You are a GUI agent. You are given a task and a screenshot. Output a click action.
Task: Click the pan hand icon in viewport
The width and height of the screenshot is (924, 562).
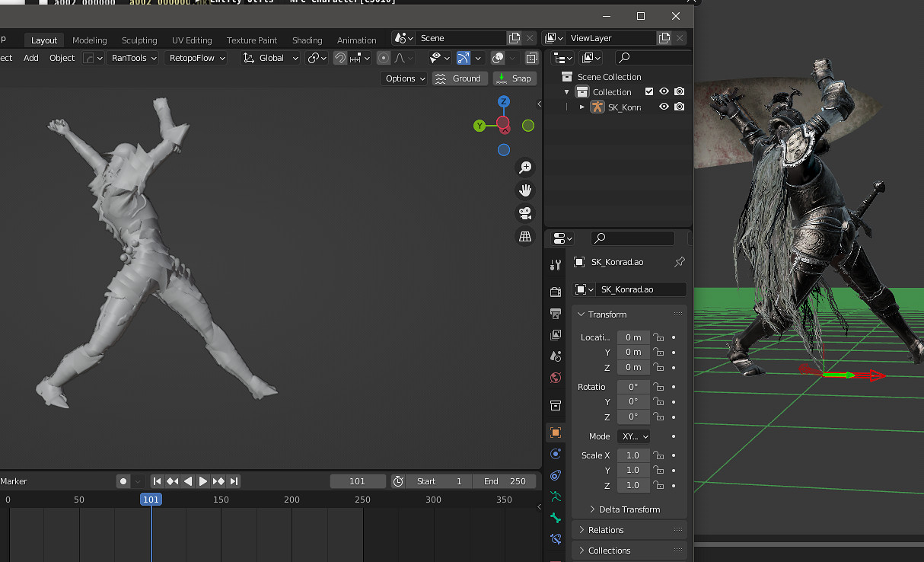pyautogui.click(x=525, y=190)
